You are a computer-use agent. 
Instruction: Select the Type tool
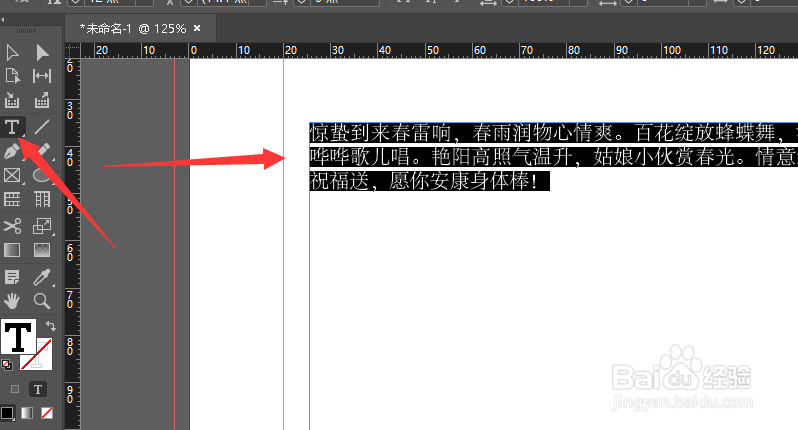pos(12,127)
